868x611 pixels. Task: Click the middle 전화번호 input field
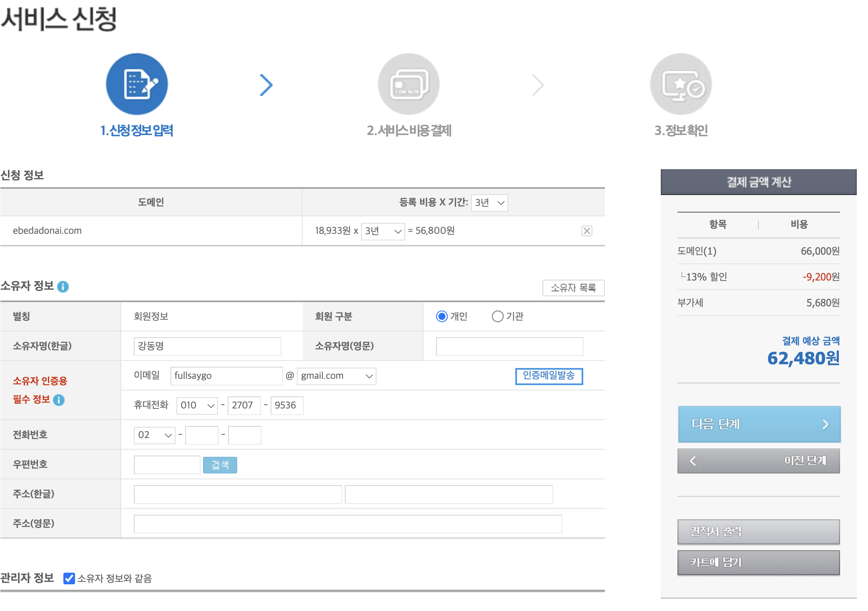202,435
